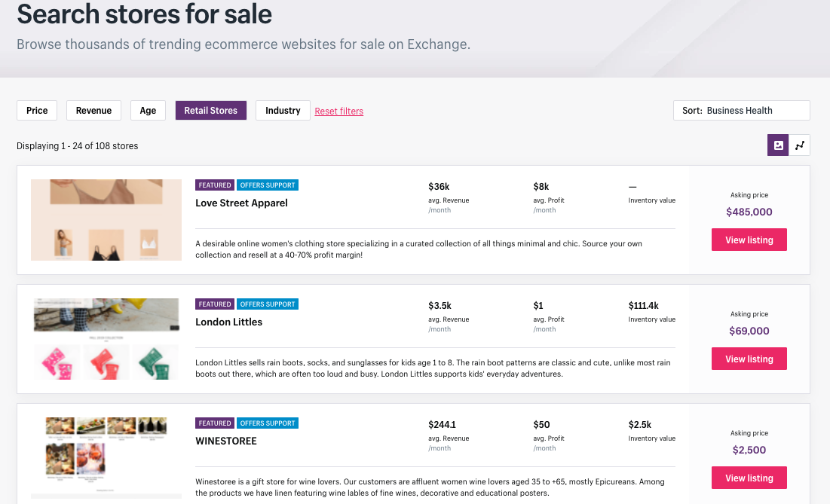Open Love Street Apparel's preview thumbnail
The image size is (830, 504).
106,219
